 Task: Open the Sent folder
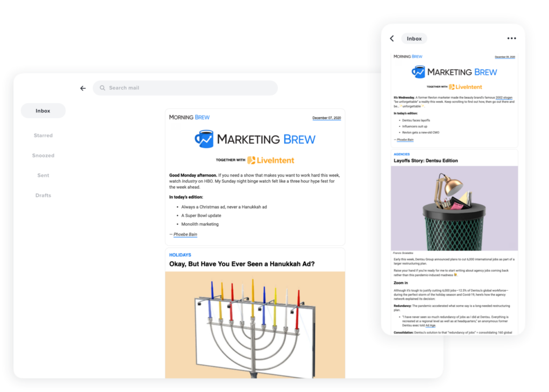[x=43, y=175]
